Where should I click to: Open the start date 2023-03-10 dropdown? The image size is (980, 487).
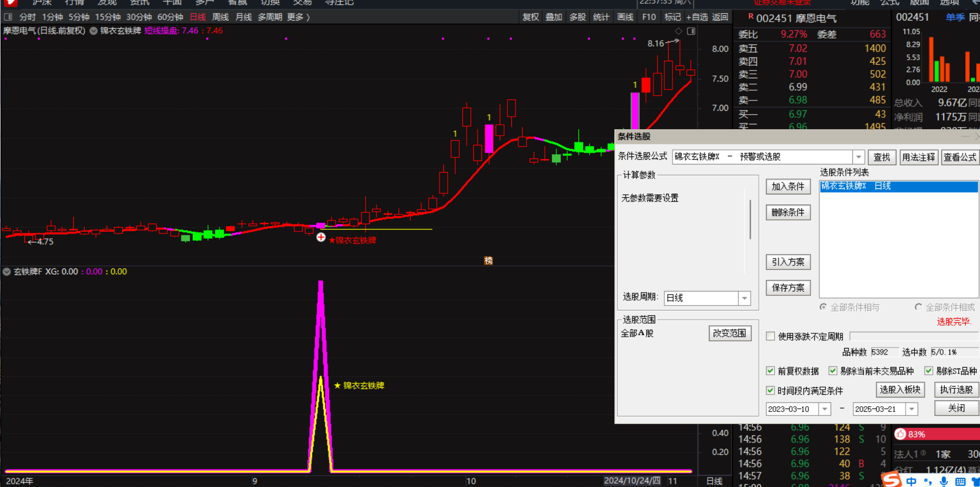[x=825, y=409]
